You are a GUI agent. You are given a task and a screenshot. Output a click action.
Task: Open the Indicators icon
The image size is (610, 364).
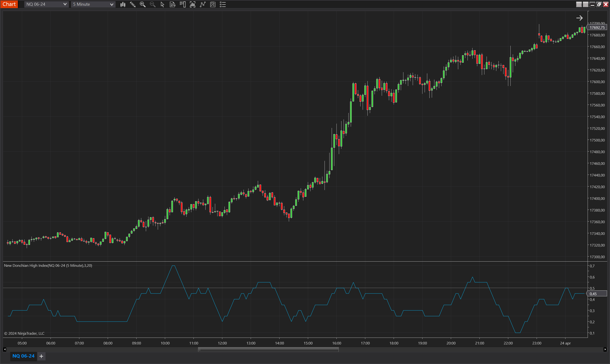(x=203, y=5)
